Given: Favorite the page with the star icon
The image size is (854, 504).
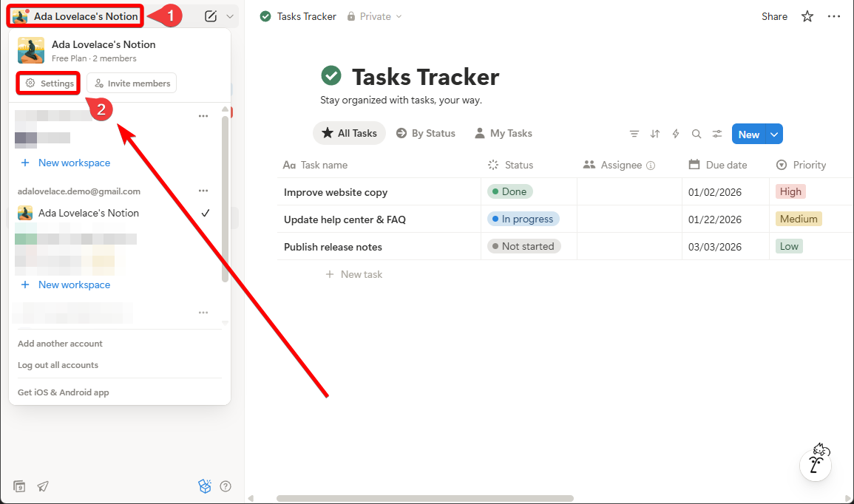Looking at the screenshot, I should [807, 16].
